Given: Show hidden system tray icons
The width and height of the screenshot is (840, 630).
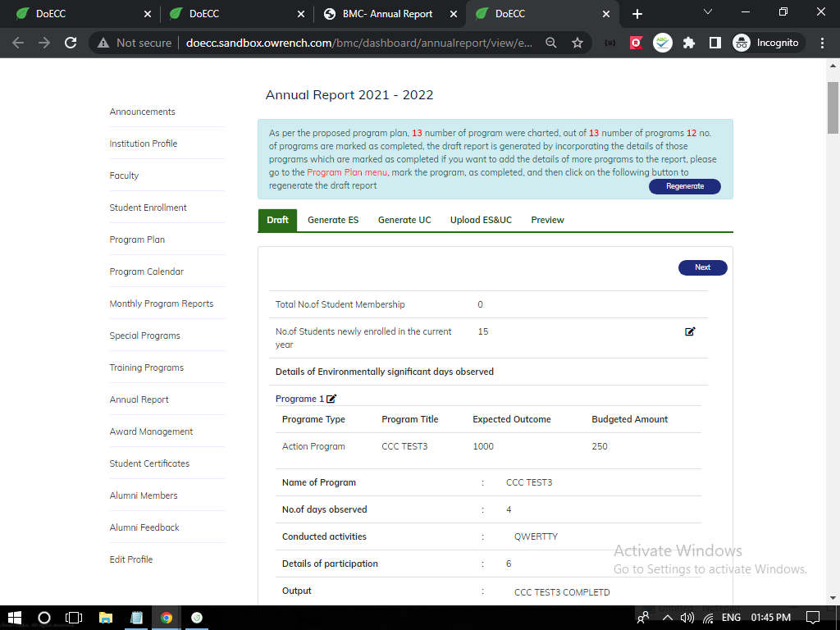Looking at the screenshot, I should coord(668,618).
